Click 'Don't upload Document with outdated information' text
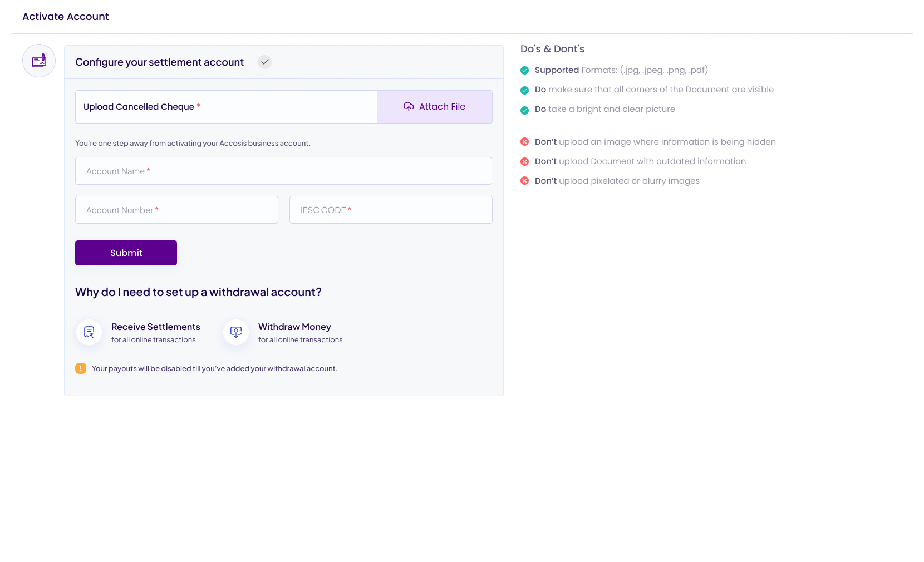The width and height of the screenshot is (924, 562). pyautogui.click(x=640, y=161)
